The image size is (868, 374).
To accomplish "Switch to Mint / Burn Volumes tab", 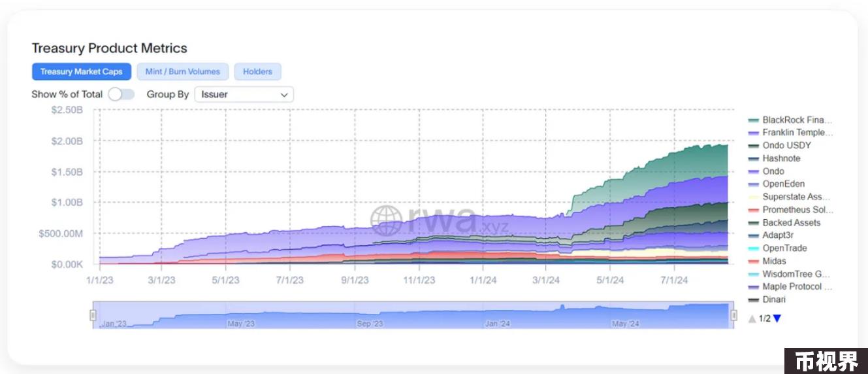I will tap(183, 72).
